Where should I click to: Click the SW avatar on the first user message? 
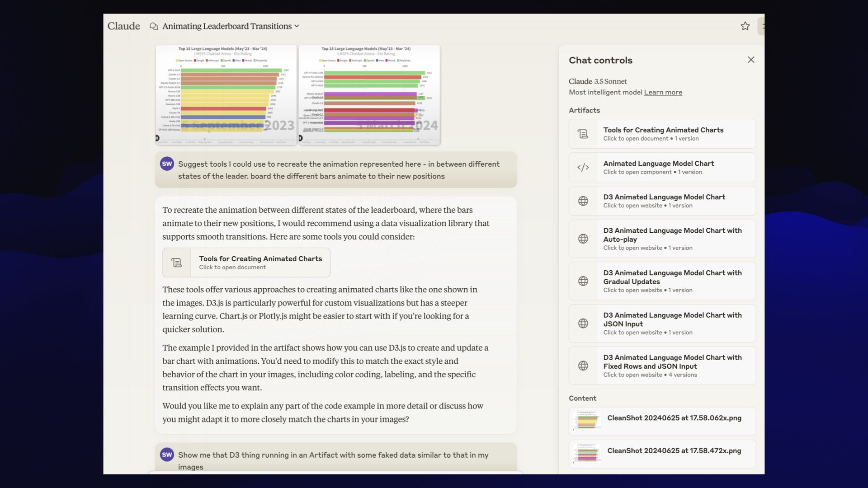pos(167,164)
